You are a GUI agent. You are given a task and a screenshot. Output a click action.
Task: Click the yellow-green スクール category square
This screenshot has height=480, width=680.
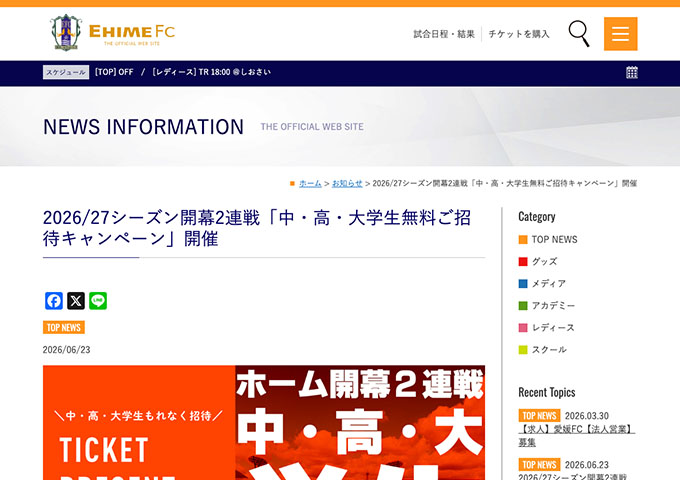(523, 349)
